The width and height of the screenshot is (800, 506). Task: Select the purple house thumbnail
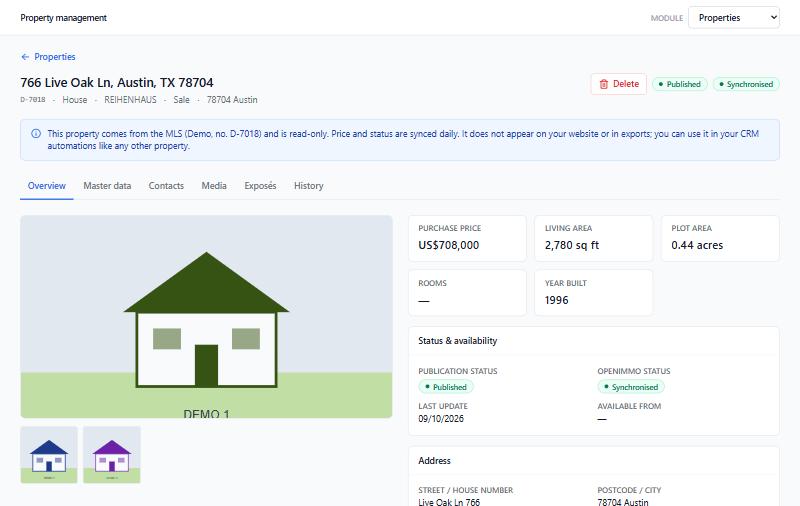[112, 454]
